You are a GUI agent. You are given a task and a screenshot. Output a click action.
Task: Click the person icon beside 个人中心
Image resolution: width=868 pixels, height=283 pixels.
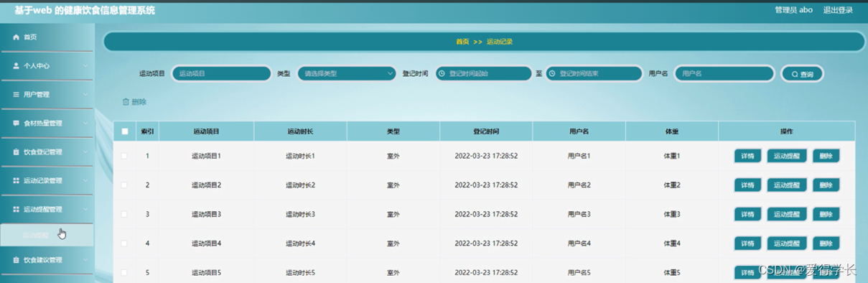click(16, 65)
